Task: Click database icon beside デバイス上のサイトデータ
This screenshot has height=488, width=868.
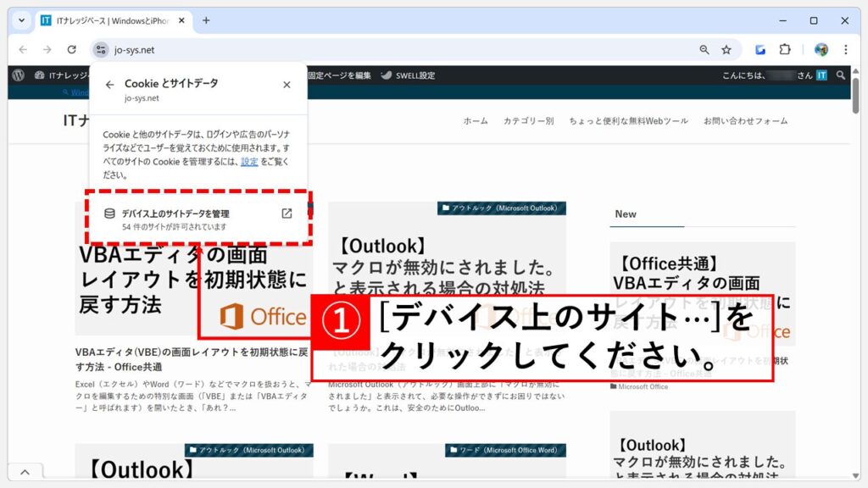Action: pyautogui.click(x=109, y=213)
